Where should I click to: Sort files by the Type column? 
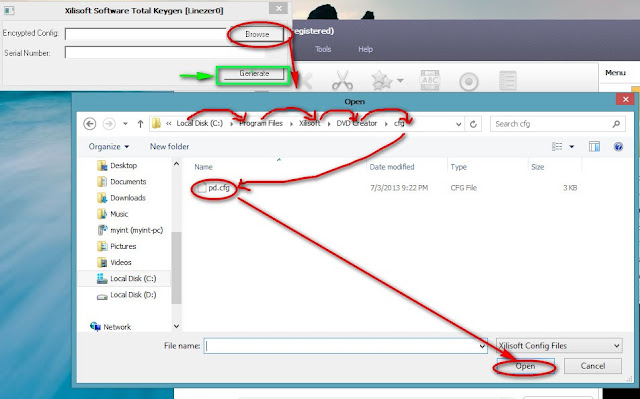[x=458, y=167]
